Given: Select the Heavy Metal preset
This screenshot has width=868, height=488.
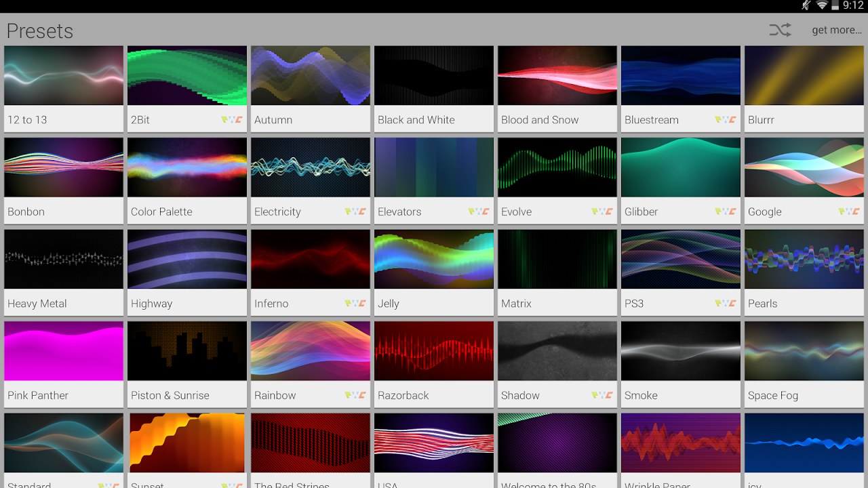Looking at the screenshot, I should point(64,260).
